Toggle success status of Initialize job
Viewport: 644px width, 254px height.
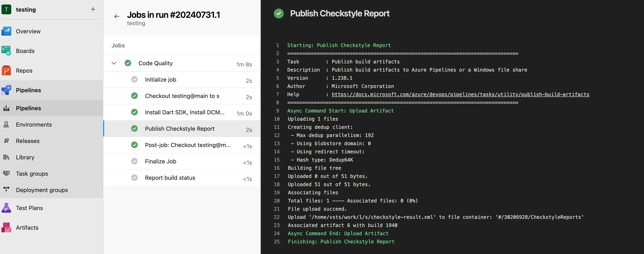point(134,80)
